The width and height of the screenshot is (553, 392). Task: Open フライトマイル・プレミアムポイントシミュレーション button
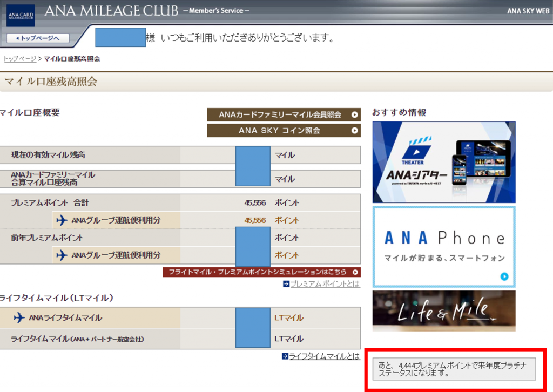[x=262, y=272]
